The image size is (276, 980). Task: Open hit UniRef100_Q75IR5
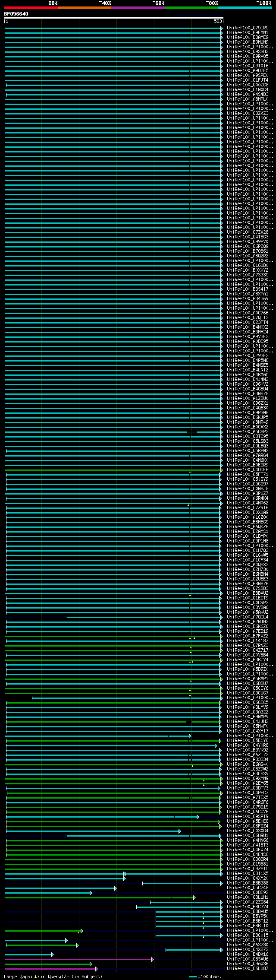tap(248, 28)
